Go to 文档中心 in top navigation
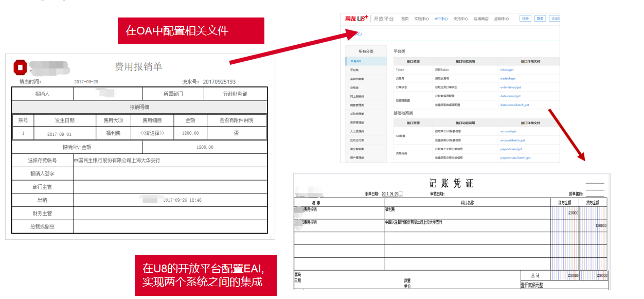This screenshot has width=644, height=299. point(421,19)
